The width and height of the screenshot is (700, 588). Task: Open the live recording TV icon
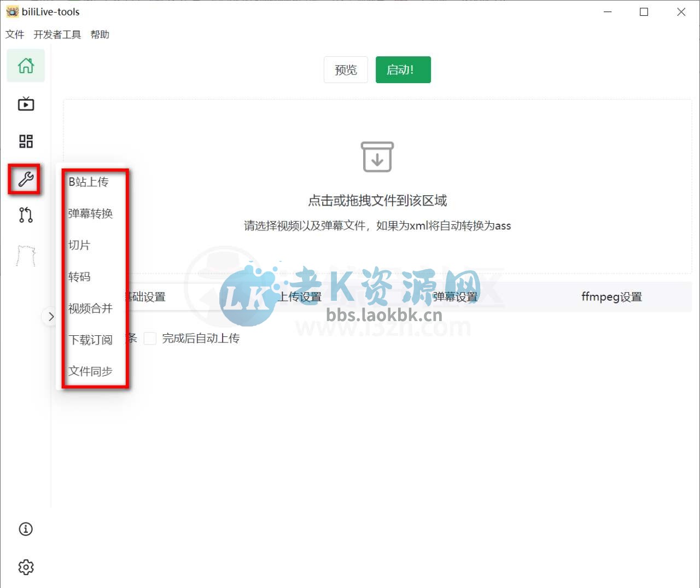(x=26, y=103)
